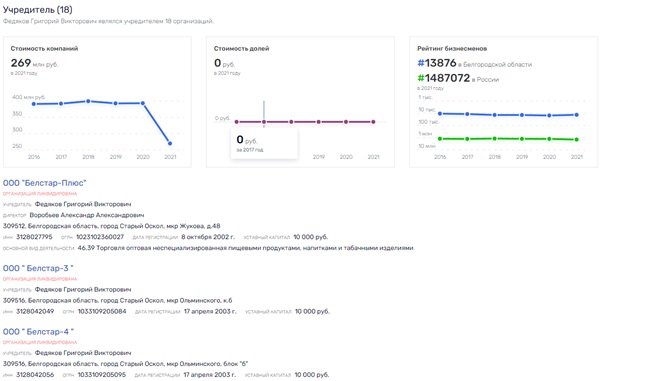
Task: Click the #13876 Belgorod region rank
Action: [437, 63]
